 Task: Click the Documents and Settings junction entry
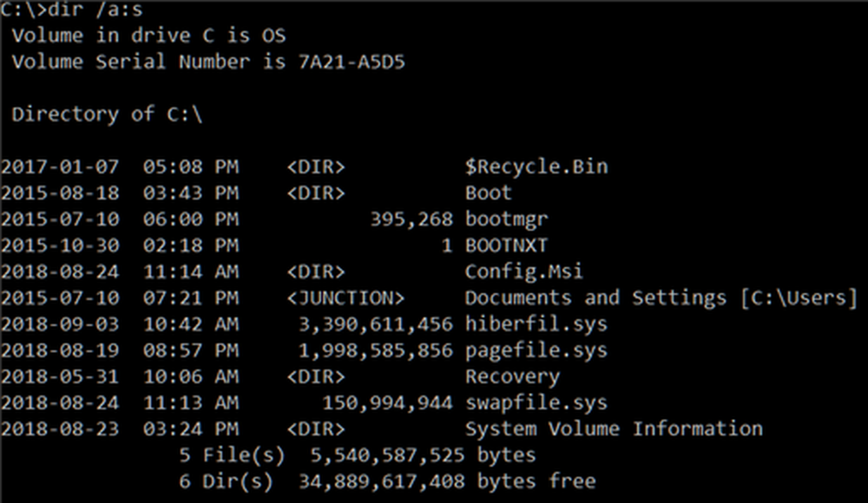(595, 297)
